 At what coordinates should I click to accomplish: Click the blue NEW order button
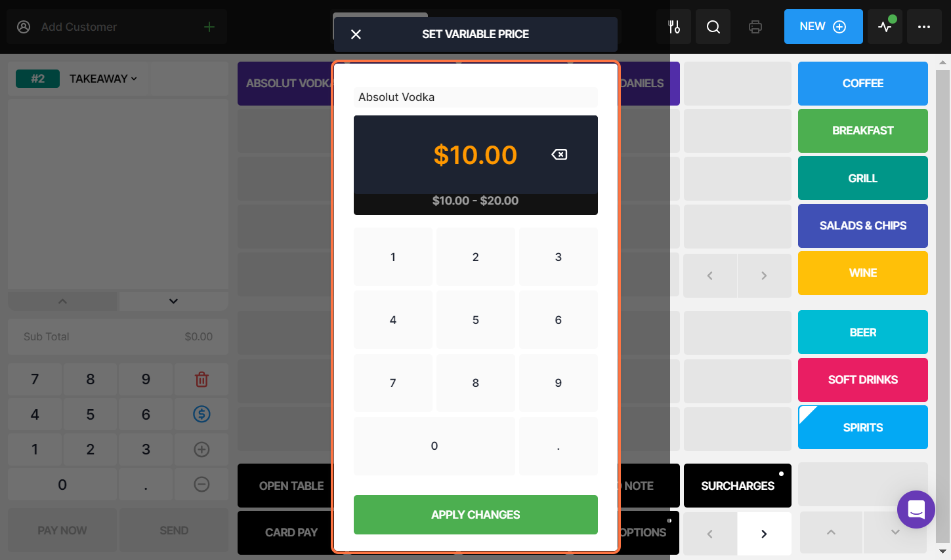pyautogui.click(x=823, y=27)
